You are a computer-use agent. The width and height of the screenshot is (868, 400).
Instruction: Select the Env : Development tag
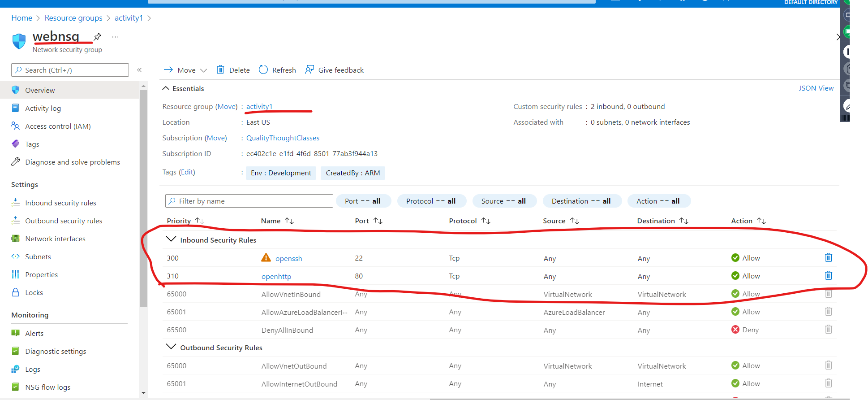(x=281, y=173)
